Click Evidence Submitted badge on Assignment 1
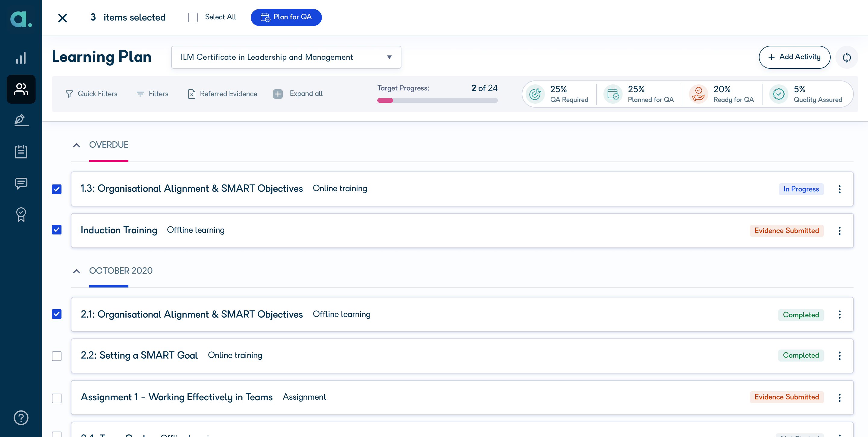The width and height of the screenshot is (868, 437). [786, 397]
